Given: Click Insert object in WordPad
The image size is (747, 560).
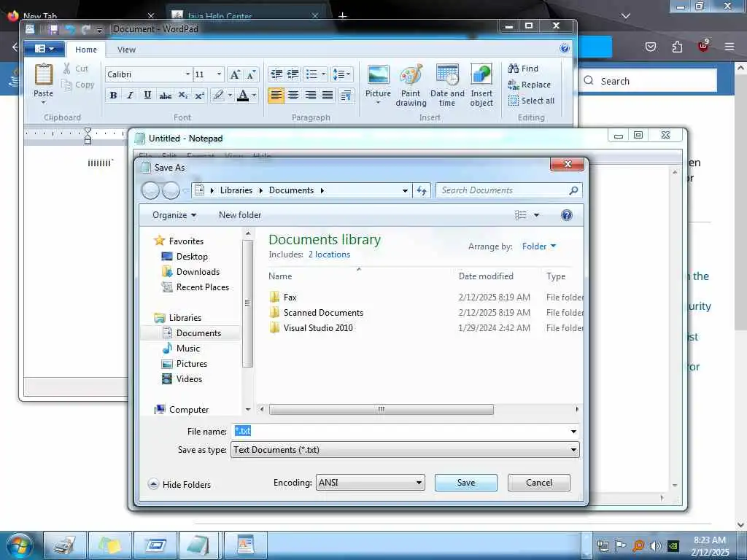Looking at the screenshot, I should tap(481, 85).
